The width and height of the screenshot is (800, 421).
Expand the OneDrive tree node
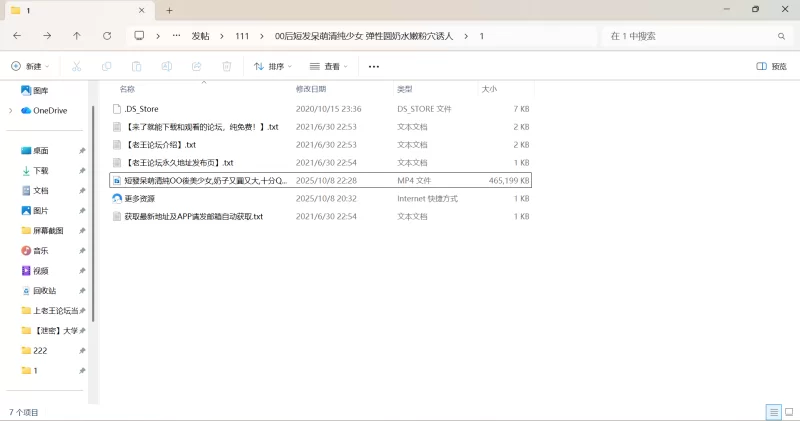pyautogui.click(x=11, y=110)
